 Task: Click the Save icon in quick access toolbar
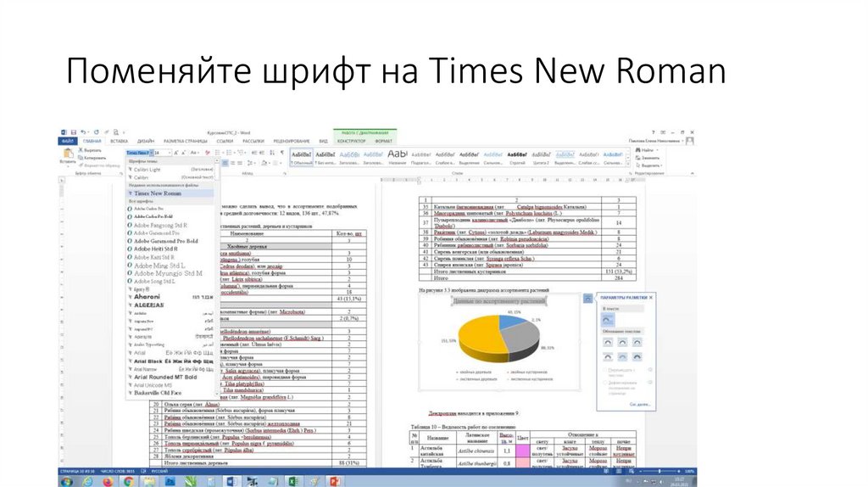tap(73, 132)
